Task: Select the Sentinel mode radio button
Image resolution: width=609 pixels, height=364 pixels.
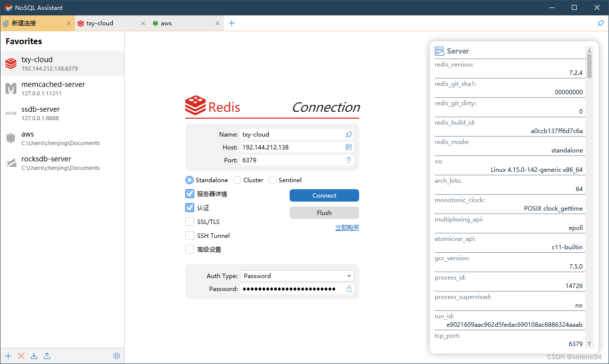Action: click(272, 180)
